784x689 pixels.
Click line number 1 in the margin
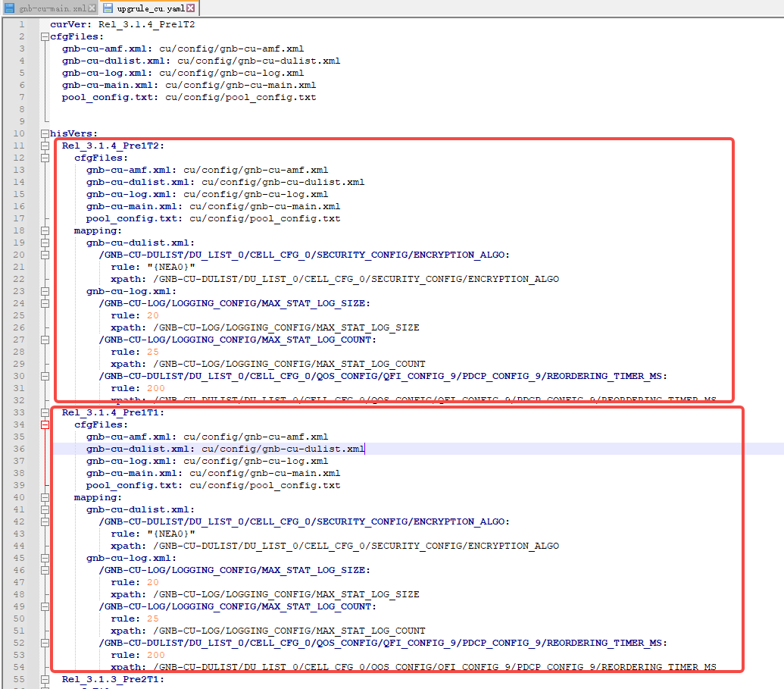(x=21, y=24)
